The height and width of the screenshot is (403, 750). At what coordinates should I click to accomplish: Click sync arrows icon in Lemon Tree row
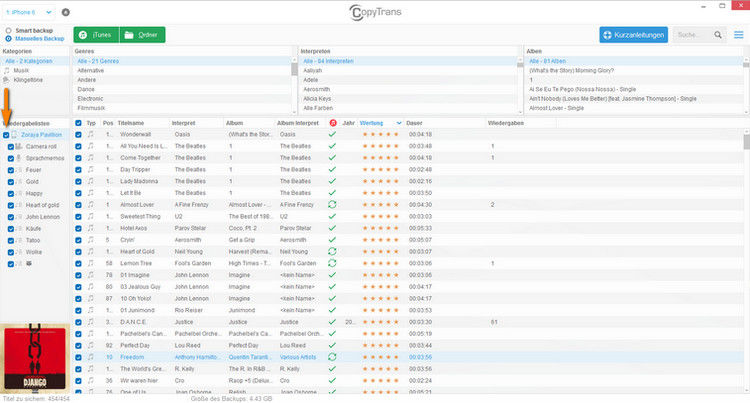click(332, 263)
